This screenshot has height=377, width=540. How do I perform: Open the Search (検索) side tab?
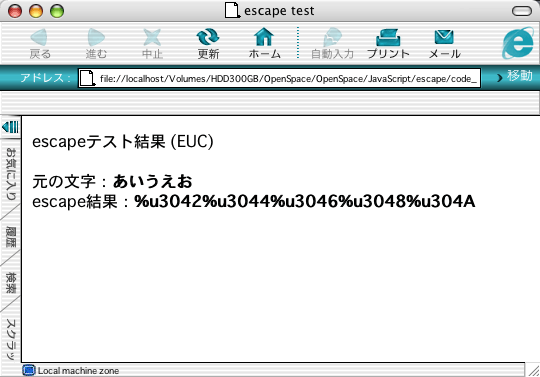(11, 283)
